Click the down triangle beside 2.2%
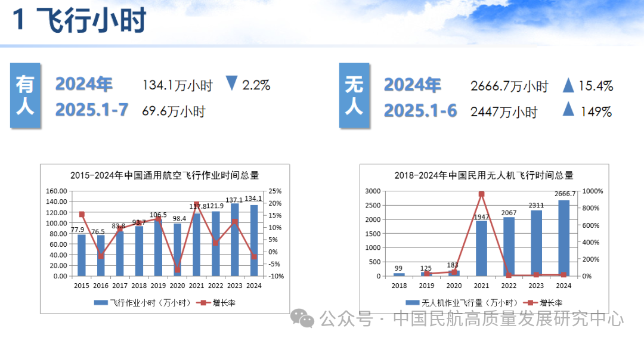644x344 pixels. (232, 84)
